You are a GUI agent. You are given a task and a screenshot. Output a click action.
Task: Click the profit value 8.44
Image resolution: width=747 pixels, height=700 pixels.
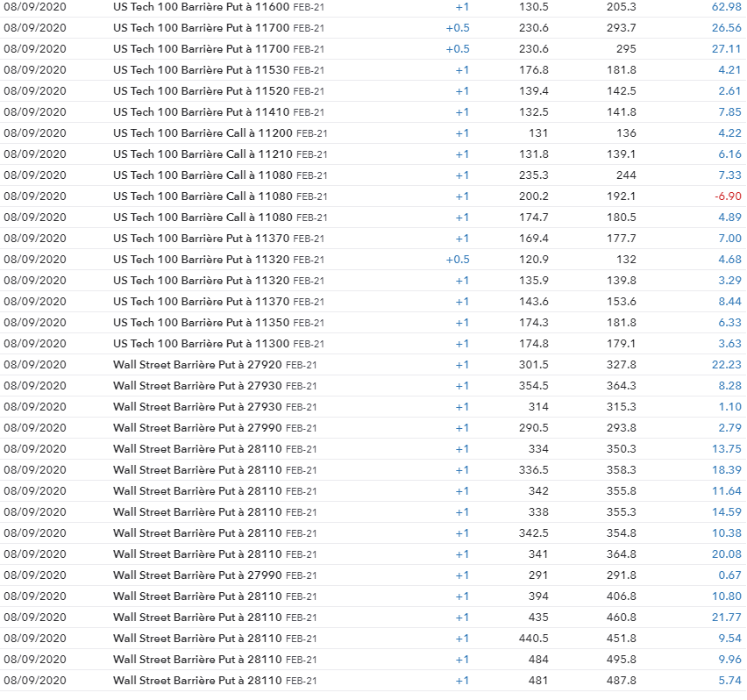pyautogui.click(x=729, y=301)
